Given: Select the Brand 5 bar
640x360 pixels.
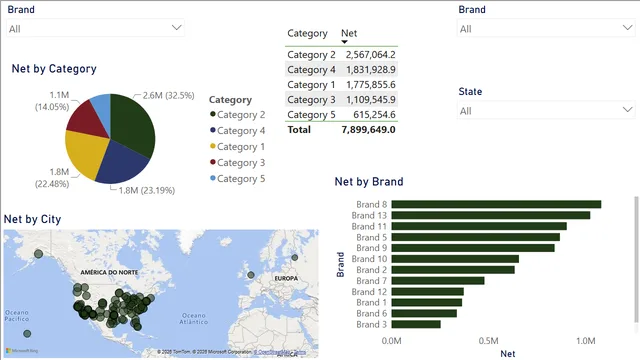Looking at the screenshot, I should [x=476, y=237].
